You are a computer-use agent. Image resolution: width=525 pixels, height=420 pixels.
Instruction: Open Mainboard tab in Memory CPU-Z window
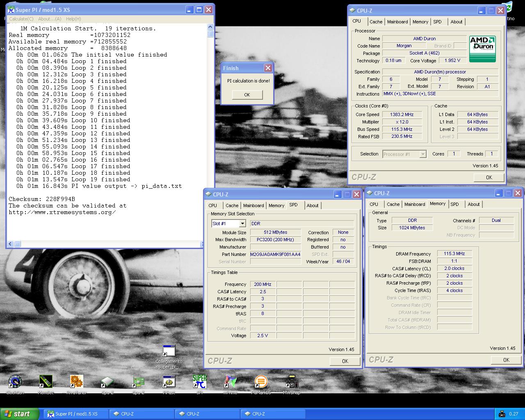point(415,204)
